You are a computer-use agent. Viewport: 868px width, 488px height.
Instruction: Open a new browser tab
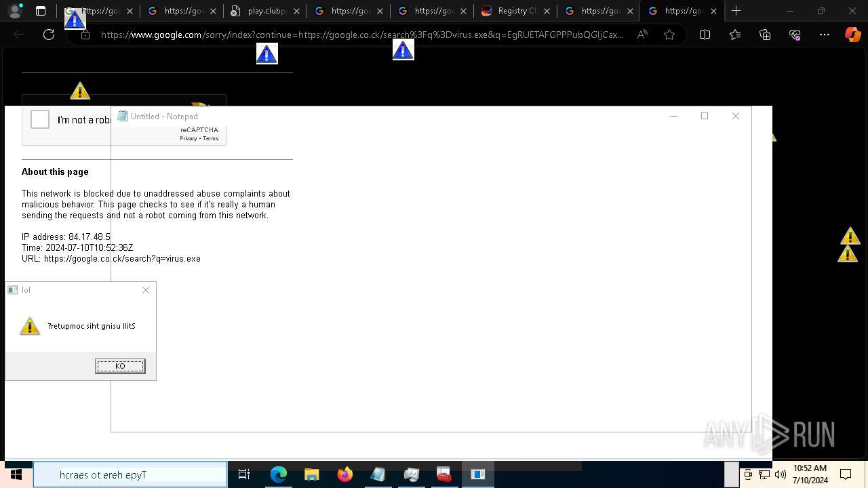[736, 11]
